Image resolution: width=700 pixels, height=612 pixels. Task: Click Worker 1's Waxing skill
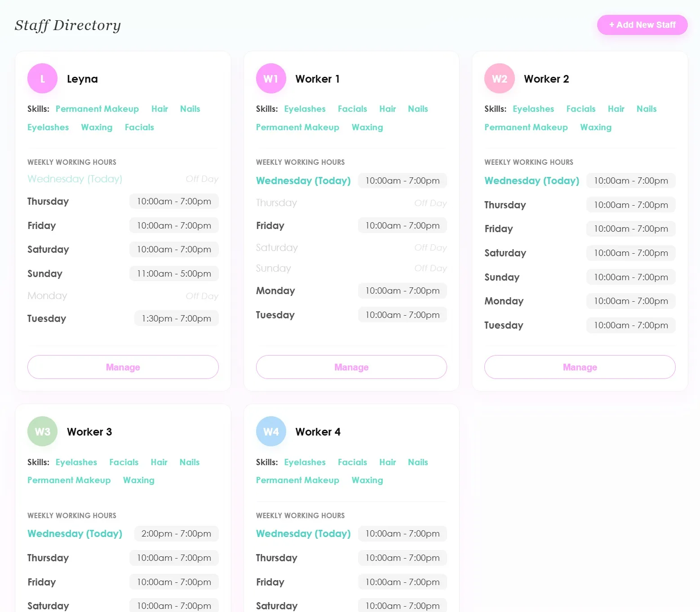[x=367, y=127]
